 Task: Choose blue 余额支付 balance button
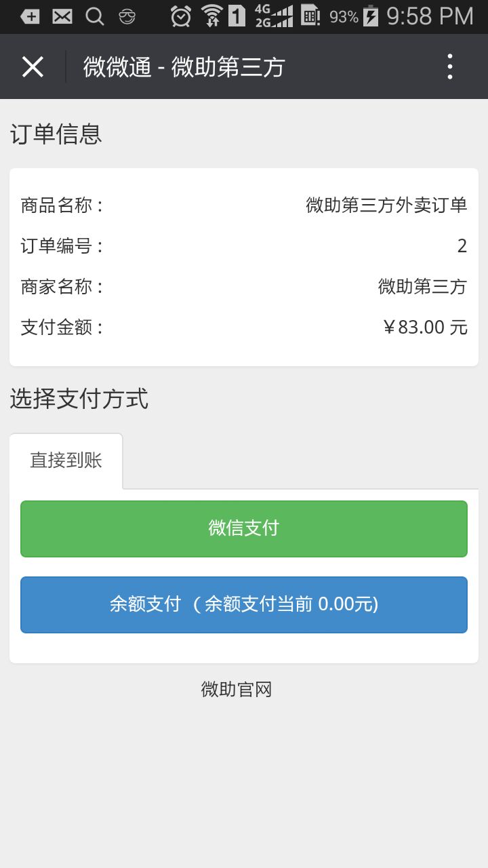point(244,604)
